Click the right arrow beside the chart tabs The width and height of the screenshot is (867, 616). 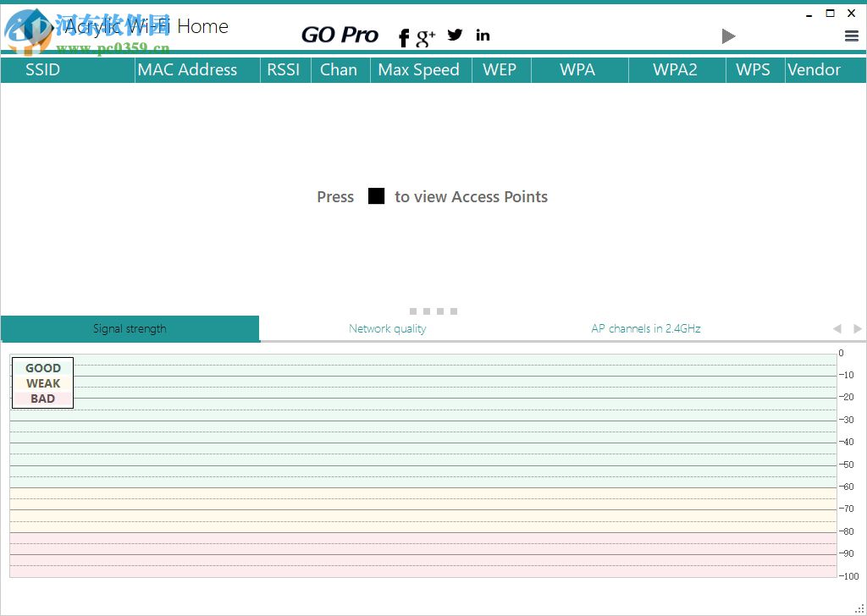[857, 328]
